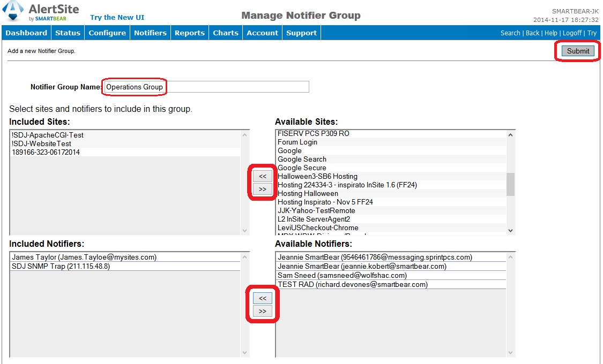The width and height of the screenshot is (603, 364).
Task: Open the Dashboard menu
Action: (26, 32)
